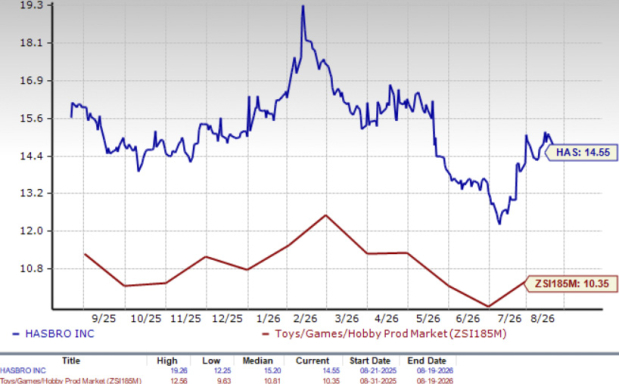Click the Median column header
The width and height of the screenshot is (619, 384).
[258, 361]
